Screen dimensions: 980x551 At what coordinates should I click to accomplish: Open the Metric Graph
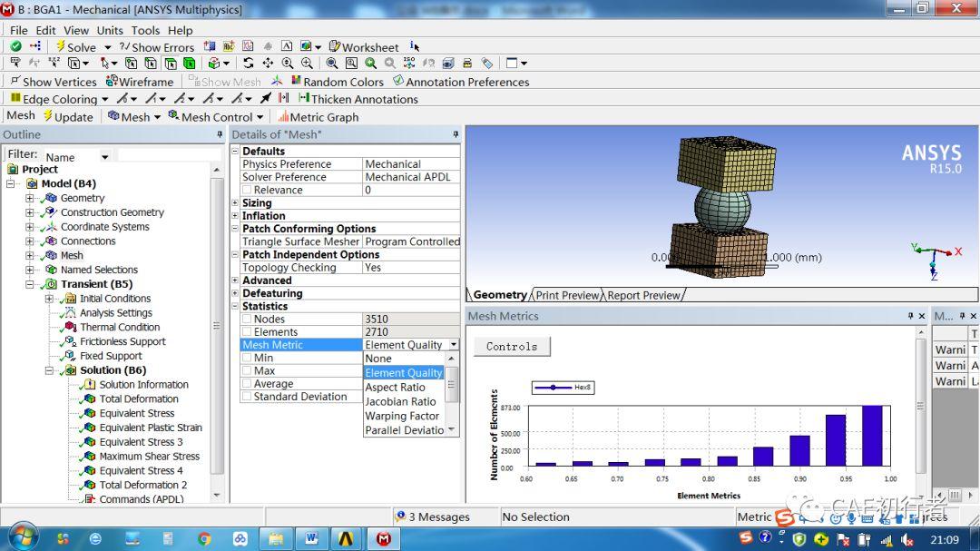318,117
